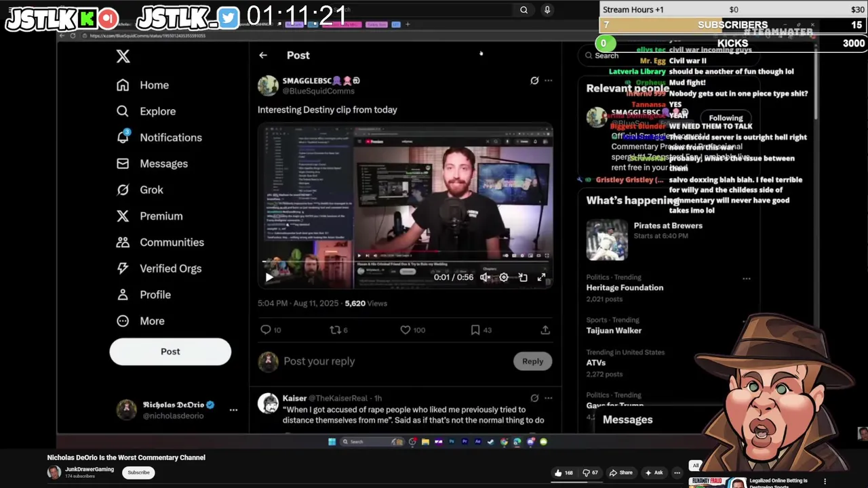The height and width of the screenshot is (488, 868).
Task: Open Kaiser's profile avatar in replies
Action: (x=268, y=403)
